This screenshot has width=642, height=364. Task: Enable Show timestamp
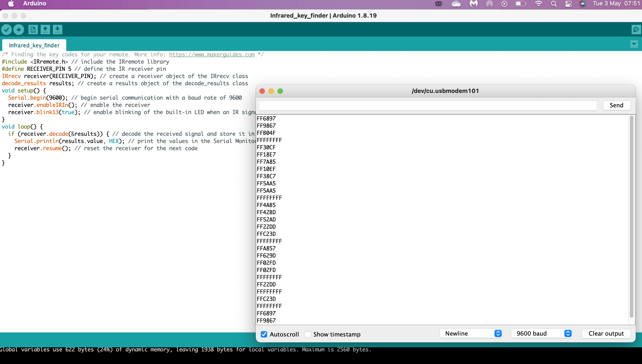(x=308, y=334)
